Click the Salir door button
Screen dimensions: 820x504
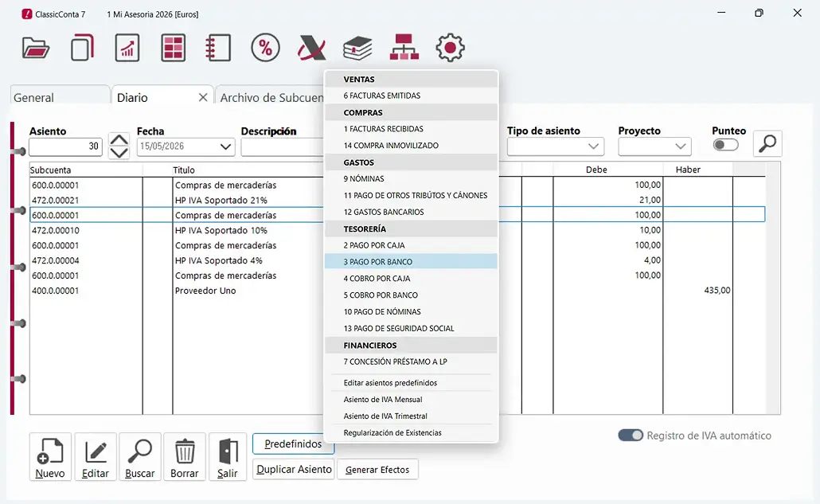point(228,457)
